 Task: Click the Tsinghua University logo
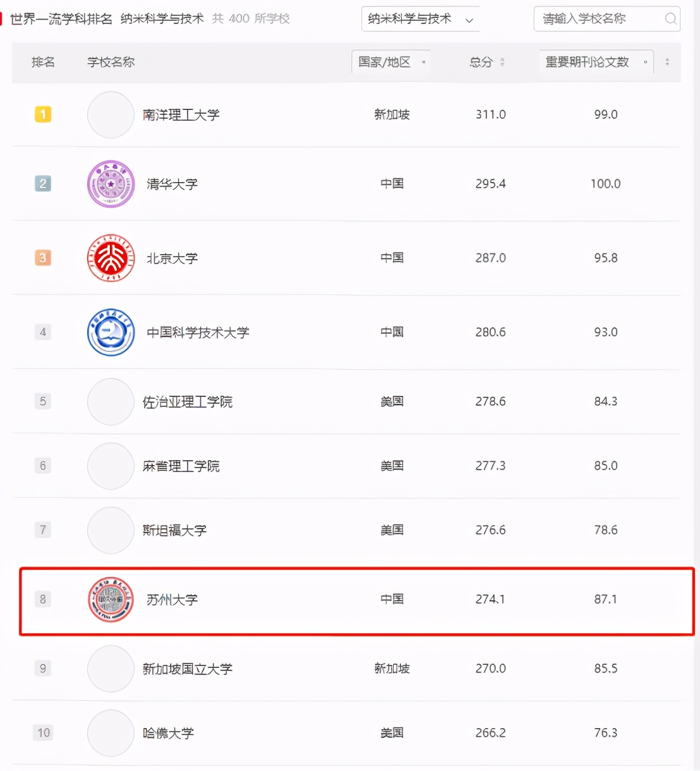pyautogui.click(x=111, y=184)
